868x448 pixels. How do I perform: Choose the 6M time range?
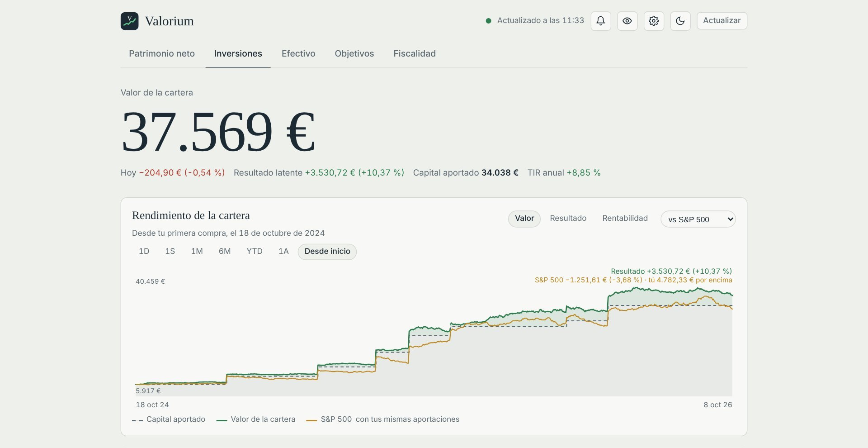pyautogui.click(x=225, y=252)
